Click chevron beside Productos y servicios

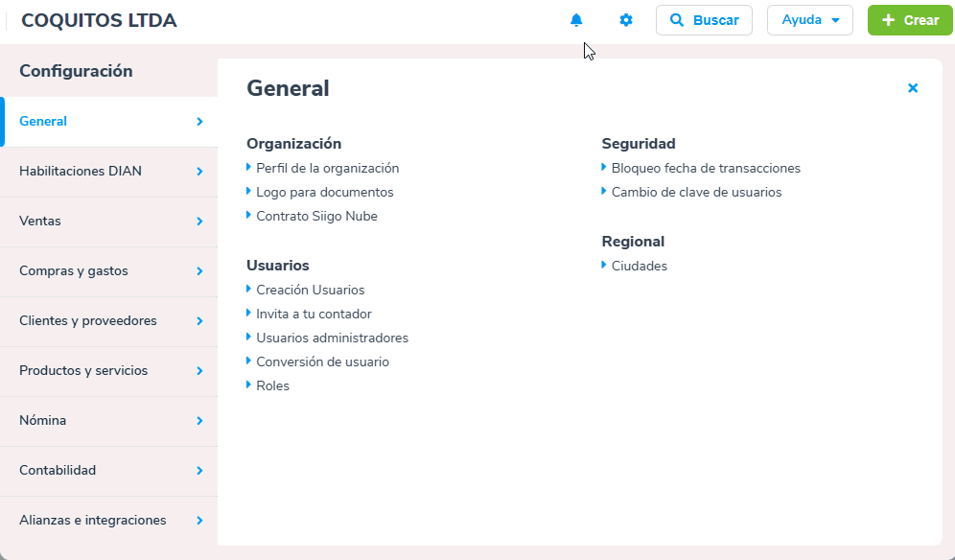tap(199, 371)
